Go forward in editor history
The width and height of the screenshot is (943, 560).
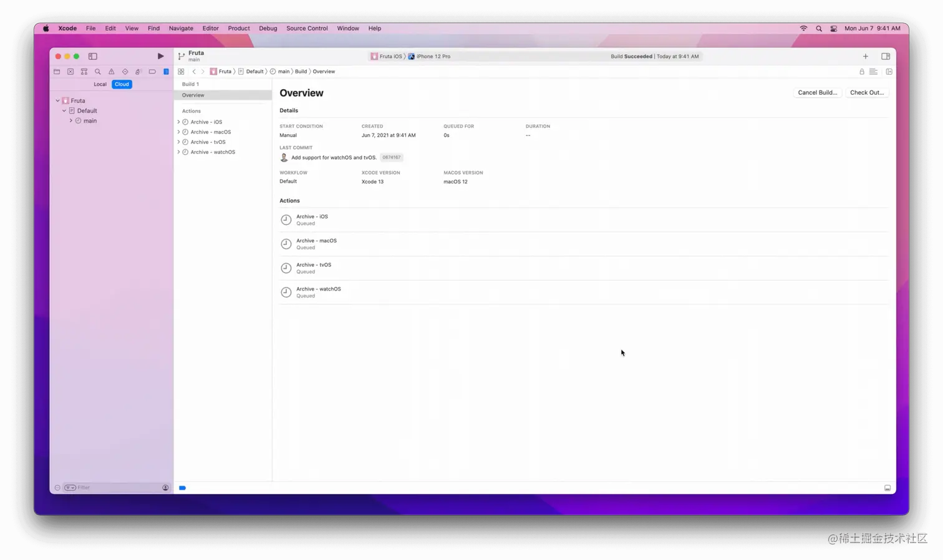[x=203, y=72]
